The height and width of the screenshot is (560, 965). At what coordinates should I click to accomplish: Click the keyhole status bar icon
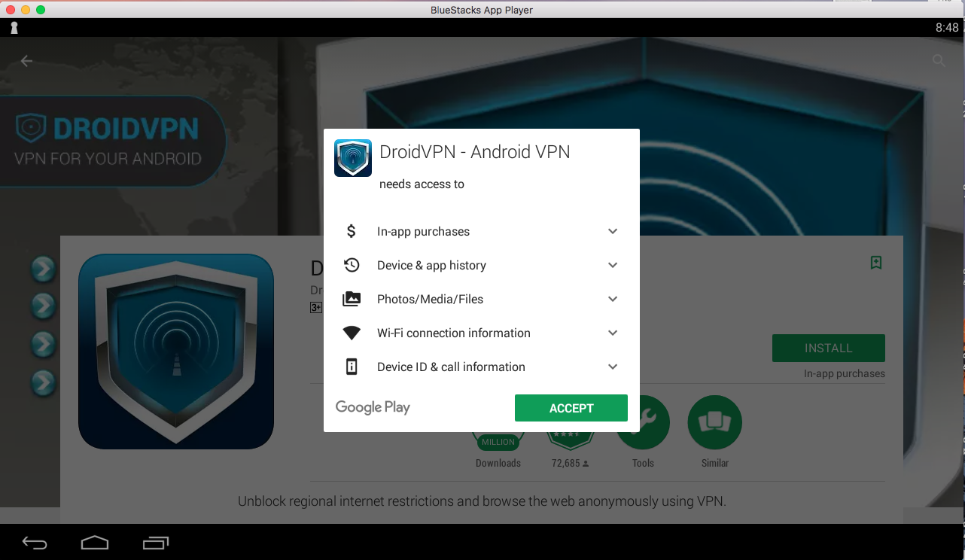pos(14,28)
